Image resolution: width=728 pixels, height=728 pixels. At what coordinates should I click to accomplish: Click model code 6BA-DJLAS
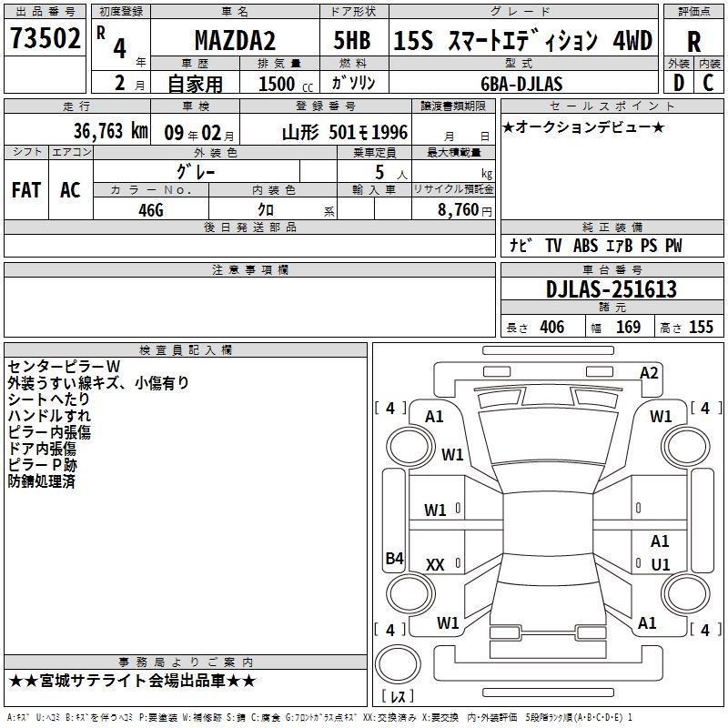pyautogui.click(x=521, y=84)
